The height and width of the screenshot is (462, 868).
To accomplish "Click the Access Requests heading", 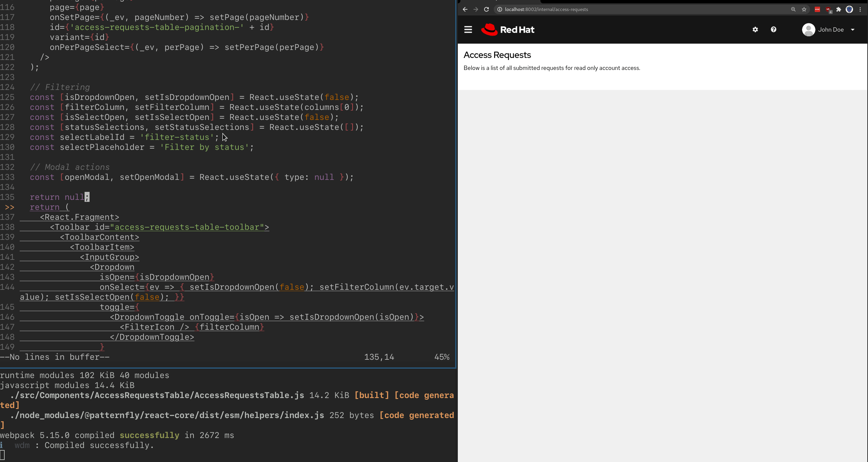I will (x=497, y=55).
